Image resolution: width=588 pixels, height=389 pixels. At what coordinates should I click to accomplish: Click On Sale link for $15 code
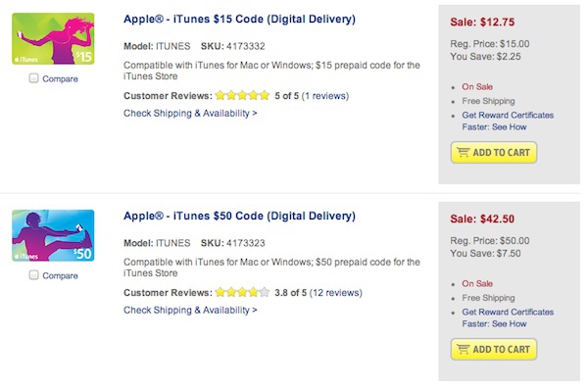(x=477, y=87)
